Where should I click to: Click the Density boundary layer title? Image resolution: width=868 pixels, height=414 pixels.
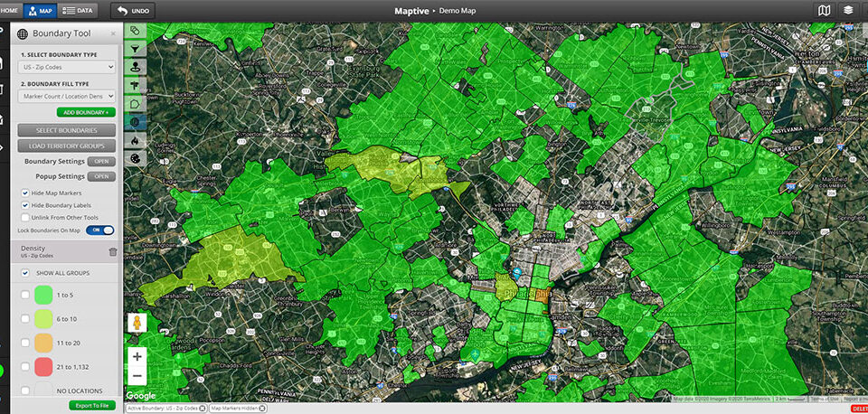pos(33,249)
